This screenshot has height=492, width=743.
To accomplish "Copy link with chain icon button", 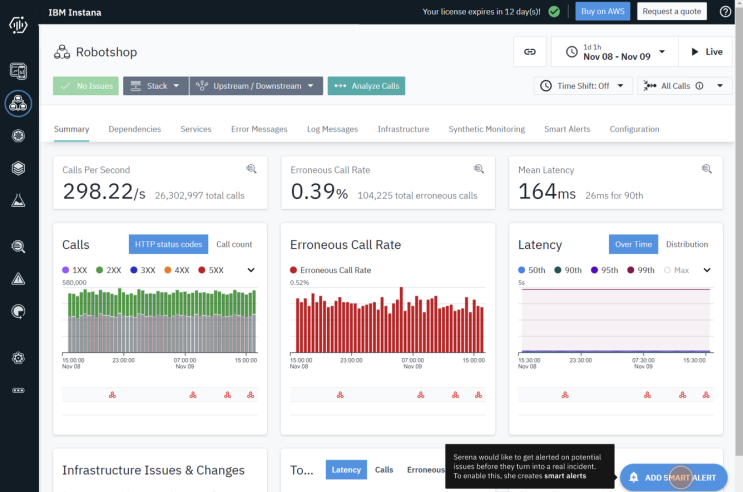I will [530, 52].
